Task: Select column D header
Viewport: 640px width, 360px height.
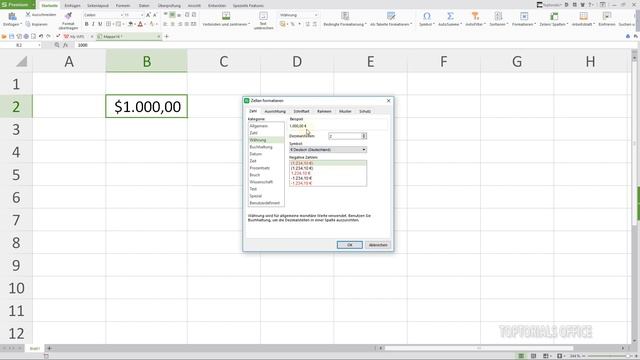Action: click(x=297, y=62)
